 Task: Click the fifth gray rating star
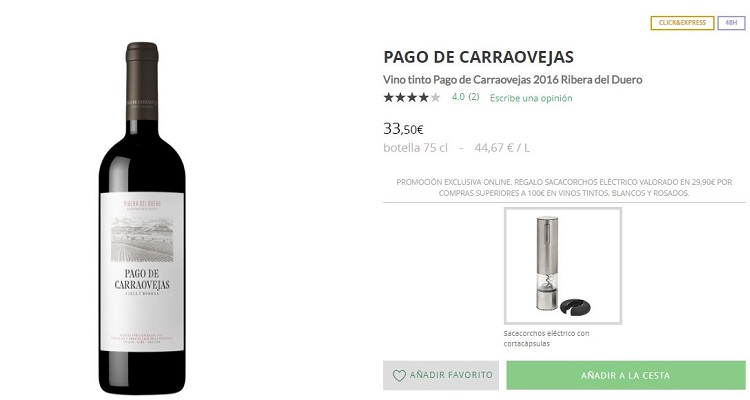click(x=436, y=97)
